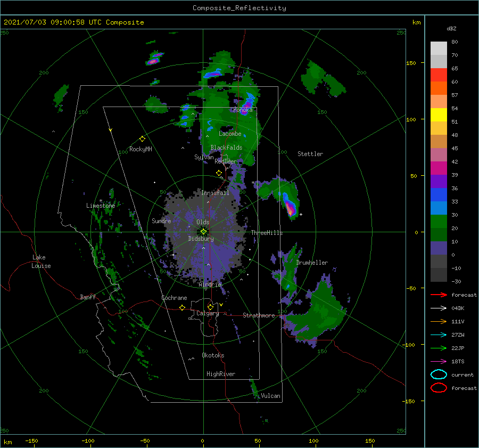Select the 10 dBZ purple swatch
479x448 pixels.
[439, 248]
